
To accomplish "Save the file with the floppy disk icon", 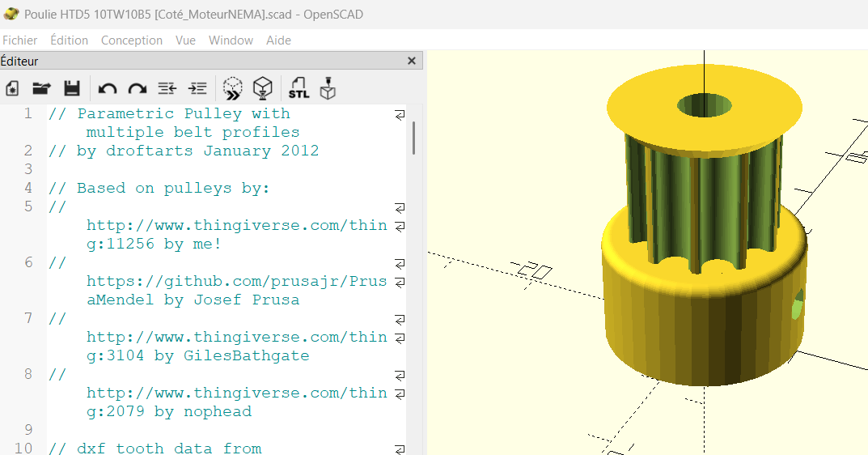I will coord(72,88).
